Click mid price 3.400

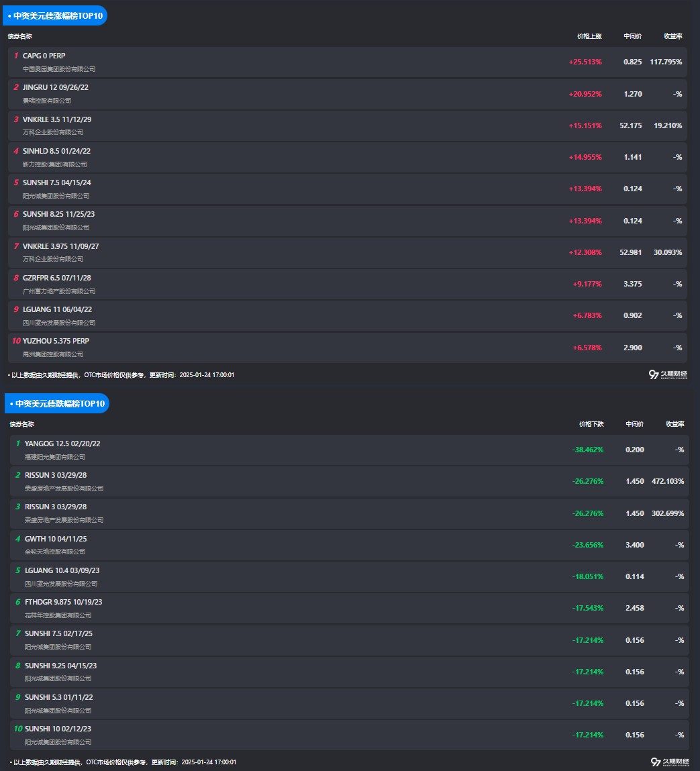[635, 545]
